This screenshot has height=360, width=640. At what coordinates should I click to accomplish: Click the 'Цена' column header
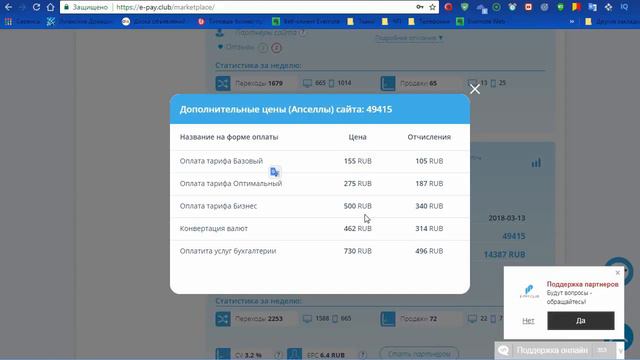[358, 137]
